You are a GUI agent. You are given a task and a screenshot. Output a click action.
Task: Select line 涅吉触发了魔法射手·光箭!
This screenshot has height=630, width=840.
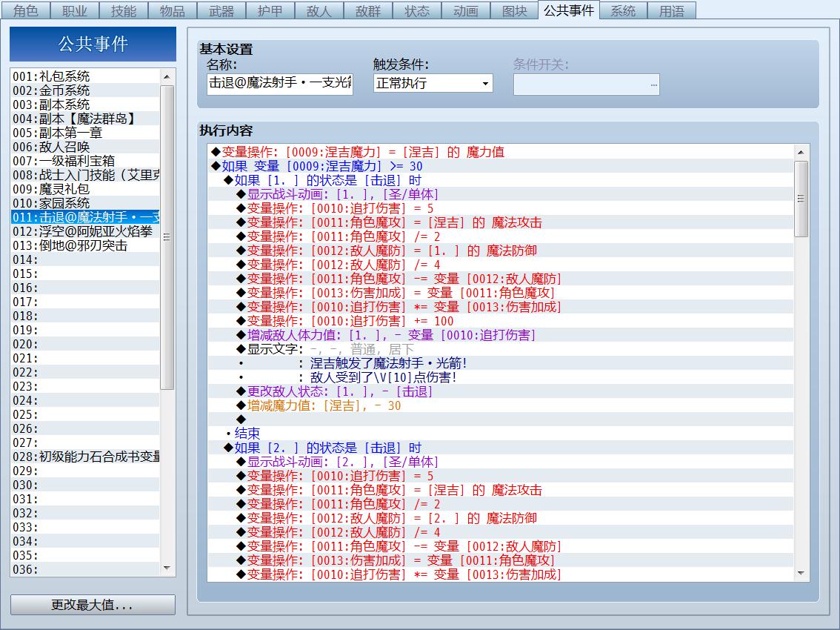click(501, 363)
